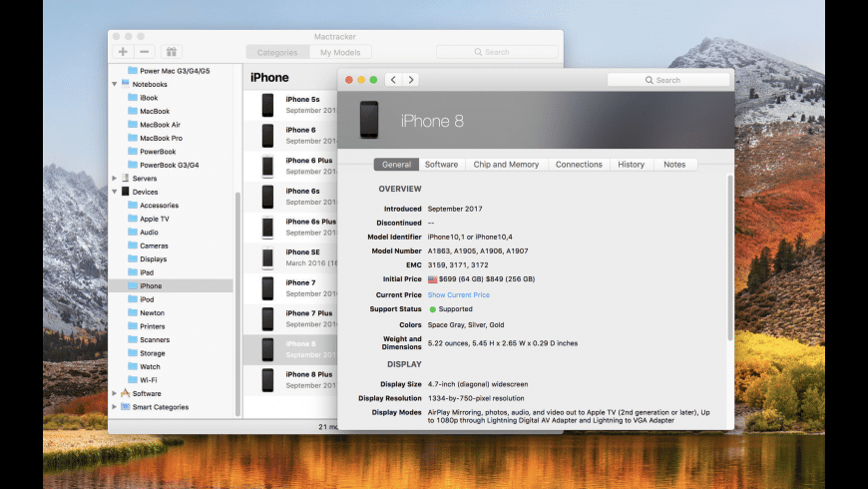Open the Chip and Memory tab
Image resolution: width=868 pixels, height=489 pixels.
tap(506, 165)
